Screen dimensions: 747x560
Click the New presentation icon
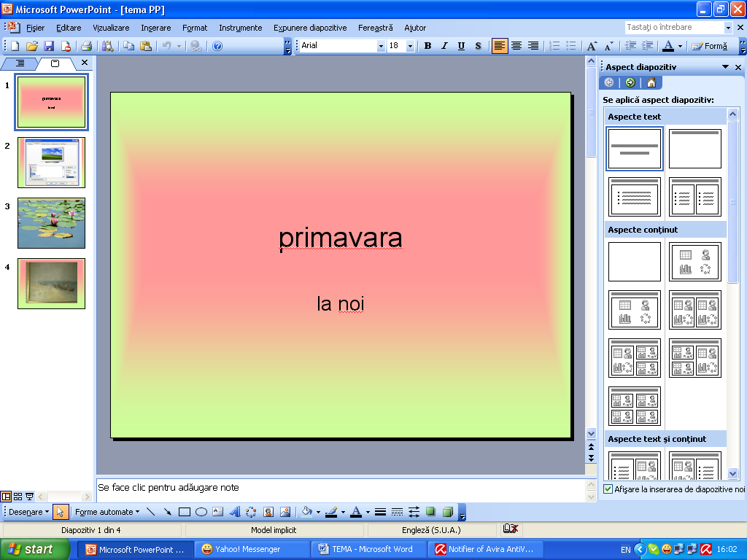click(15, 46)
